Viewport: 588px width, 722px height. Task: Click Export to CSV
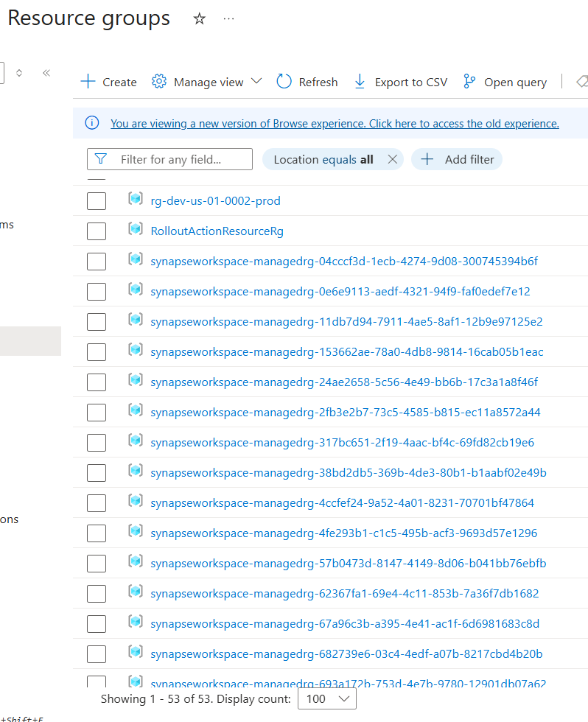point(411,82)
